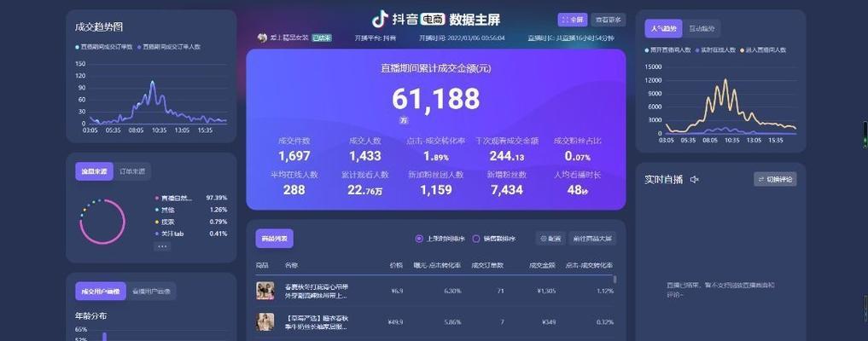Click the 查看更多 button
This screenshot has height=341, width=868.
[x=609, y=20]
